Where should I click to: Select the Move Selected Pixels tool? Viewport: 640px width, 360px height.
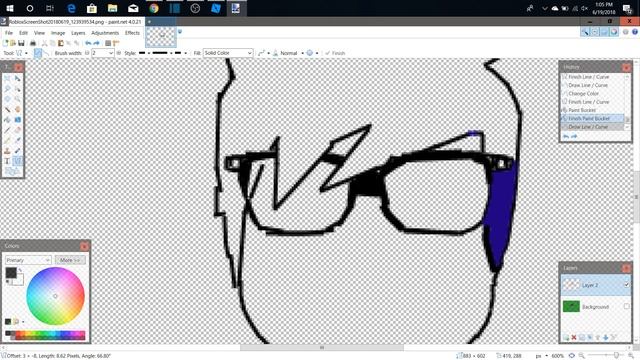(18, 78)
